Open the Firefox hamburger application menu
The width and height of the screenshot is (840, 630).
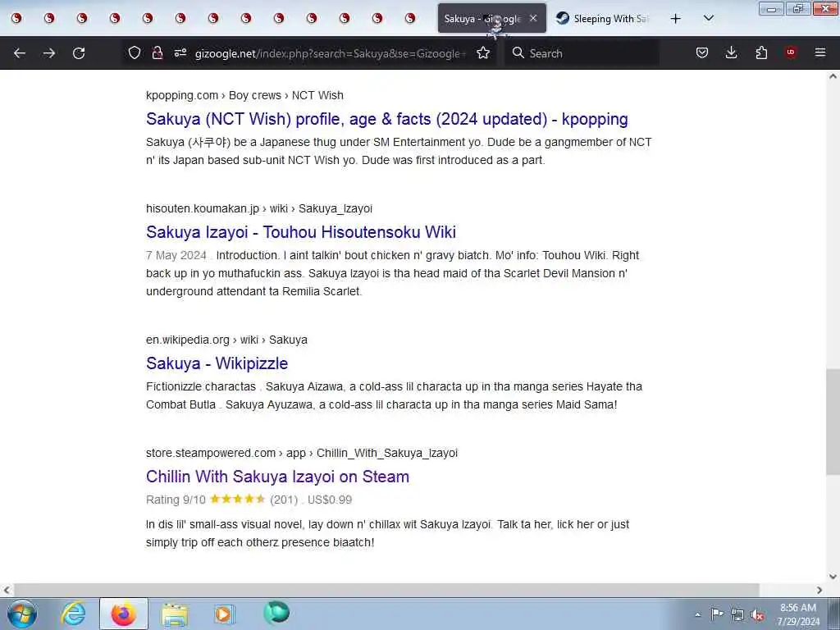(820, 52)
